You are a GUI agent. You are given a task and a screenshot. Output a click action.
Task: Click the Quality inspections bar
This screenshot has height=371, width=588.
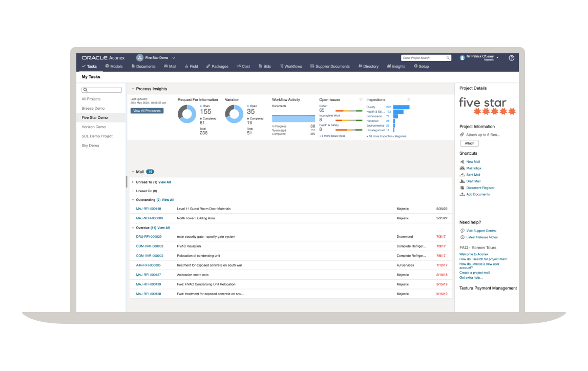(x=401, y=107)
